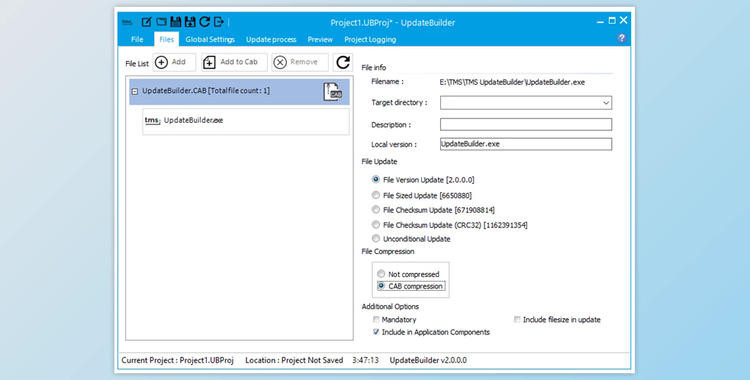Maximize the UpdateBuilder window

click(x=612, y=21)
